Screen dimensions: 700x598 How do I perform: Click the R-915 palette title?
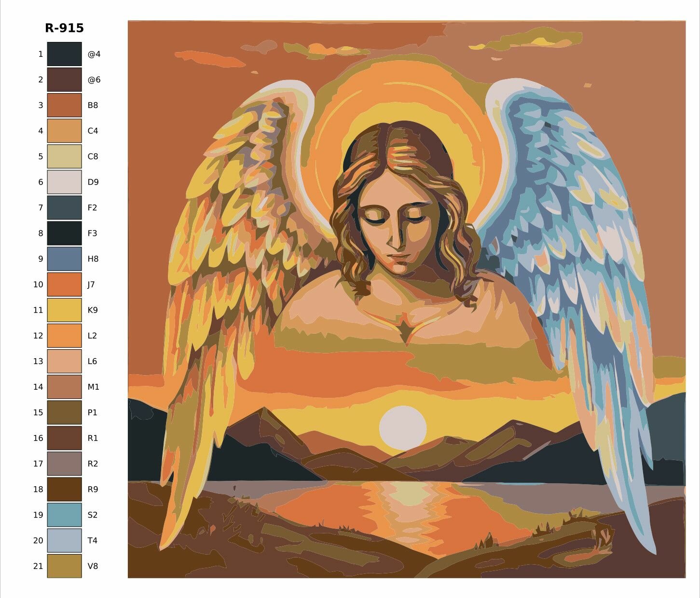tap(64, 28)
